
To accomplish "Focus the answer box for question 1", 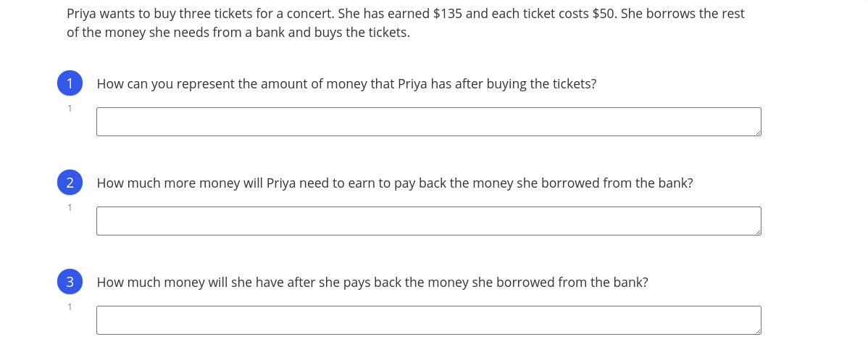I will tap(429, 122).
